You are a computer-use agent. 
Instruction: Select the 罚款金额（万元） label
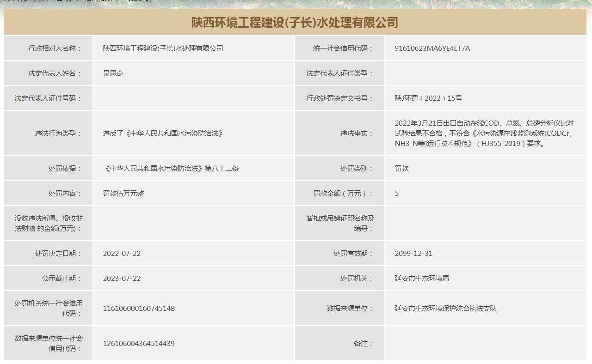[343, 193]
